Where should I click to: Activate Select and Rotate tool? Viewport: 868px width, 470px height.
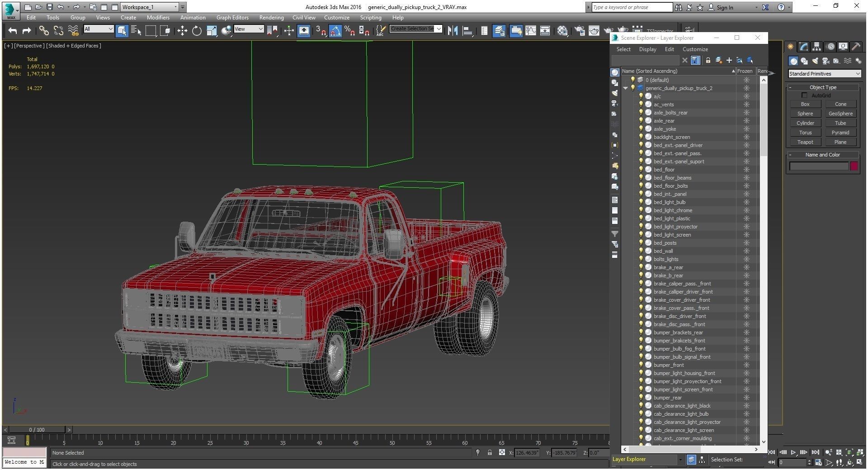tap(197, 31)
